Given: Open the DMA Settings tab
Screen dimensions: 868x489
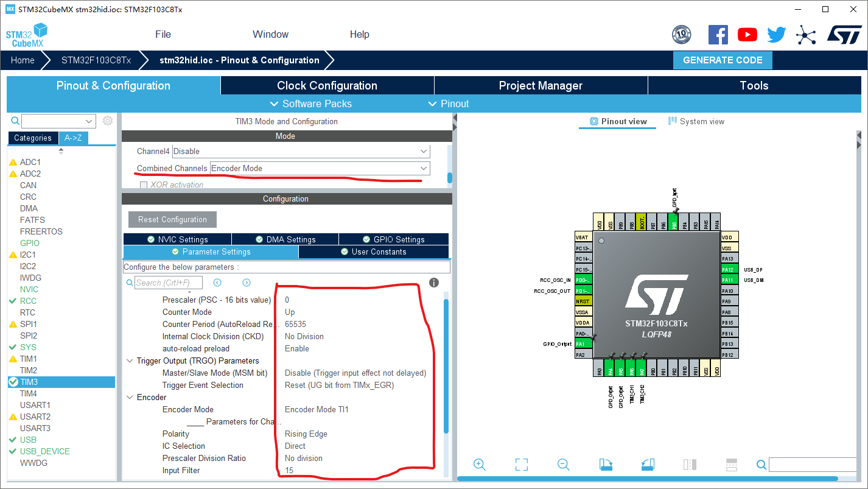Looking at the screenshot, I should pos(285,239).
